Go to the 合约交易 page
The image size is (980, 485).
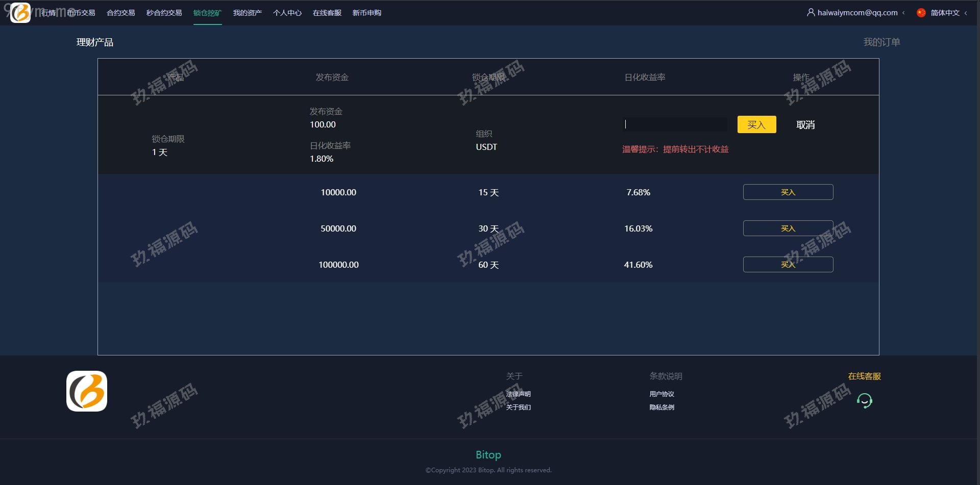click(121, 13)
